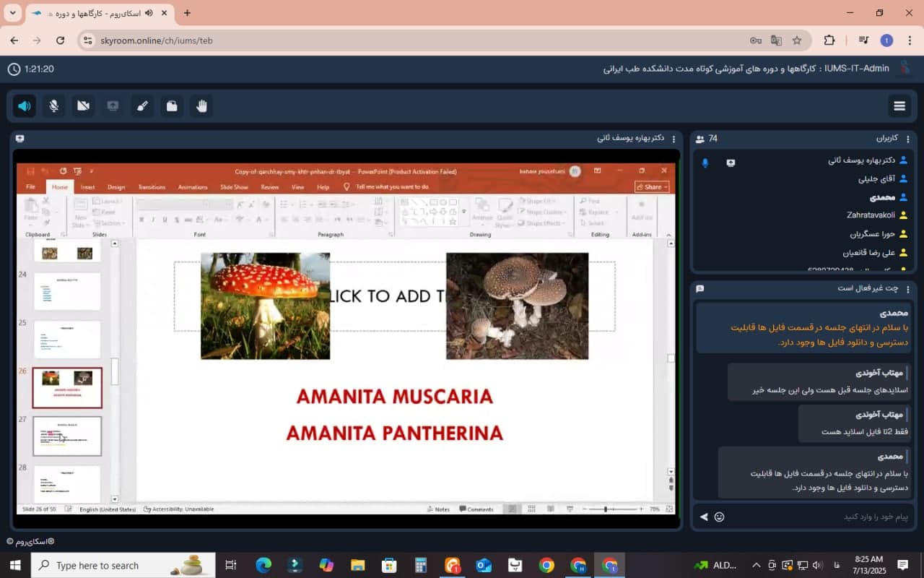Image resolution: width=924 pixels, height=578 pixels.
Task: Turn on the webcam in Skyroom toolbar
Action: coord(83,106)
